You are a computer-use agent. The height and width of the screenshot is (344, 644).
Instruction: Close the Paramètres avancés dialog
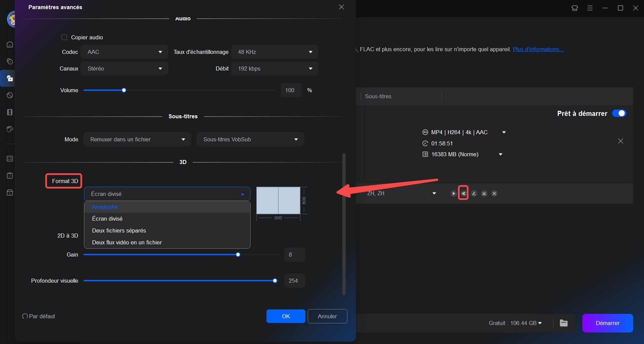click(341, 7)
